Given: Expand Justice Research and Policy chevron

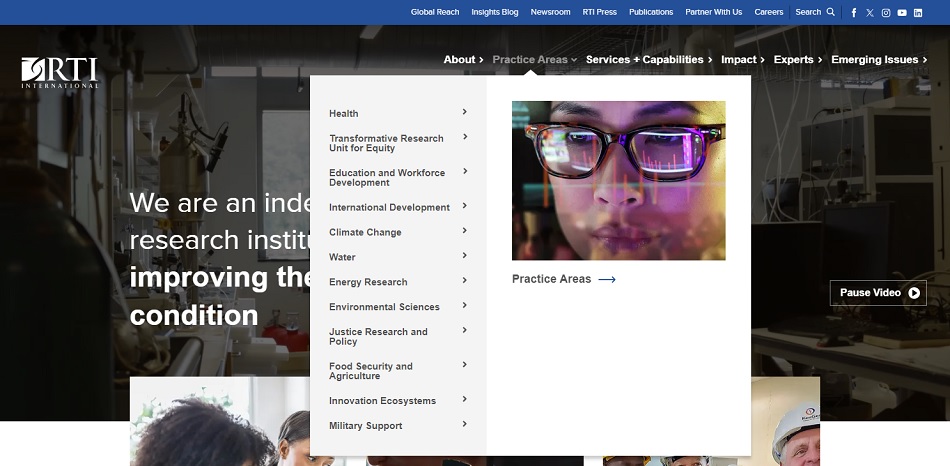Looking at the screenshot, I should [x=465, y=330].
